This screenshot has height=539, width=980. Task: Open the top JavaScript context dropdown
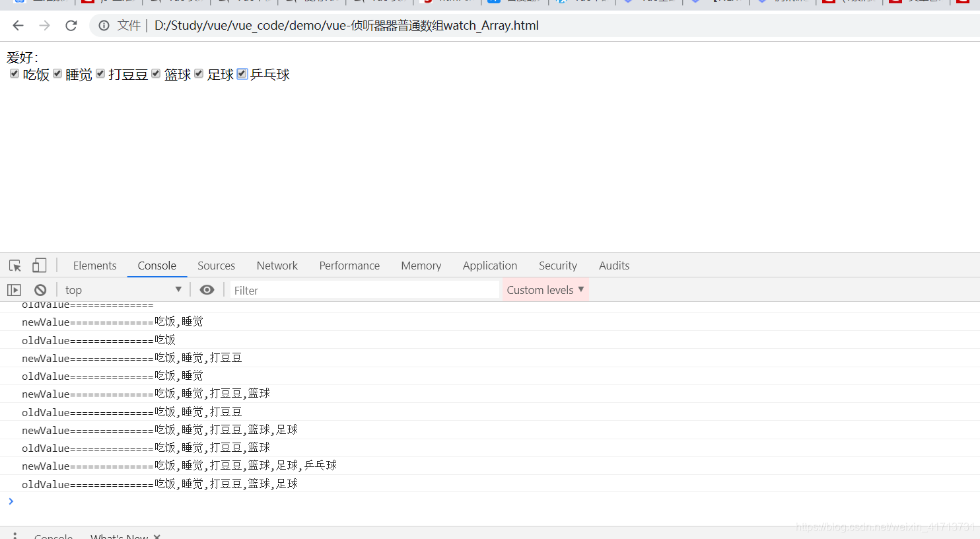[123, 290]
